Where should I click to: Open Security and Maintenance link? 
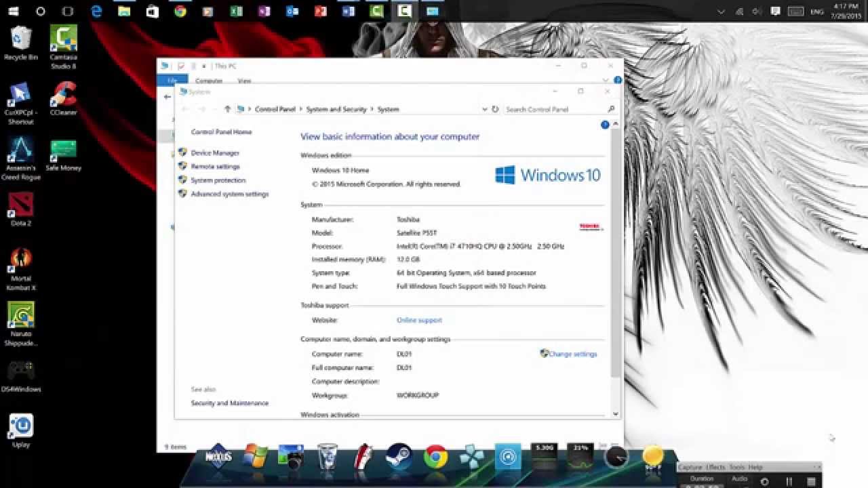point(230,403)
